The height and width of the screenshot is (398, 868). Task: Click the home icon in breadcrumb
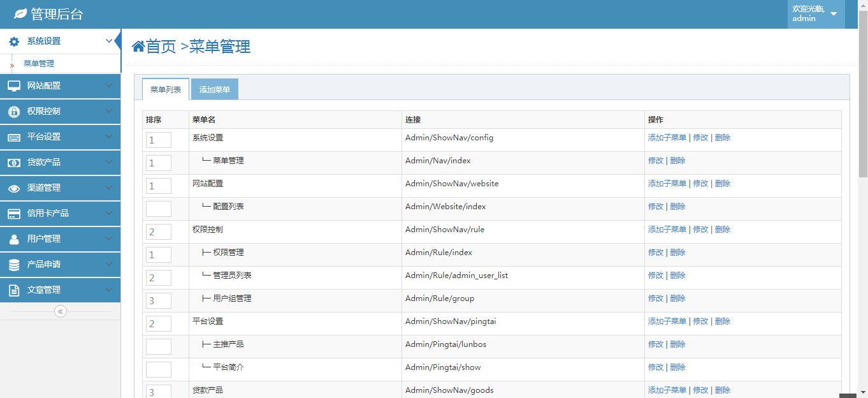point(138,47)
